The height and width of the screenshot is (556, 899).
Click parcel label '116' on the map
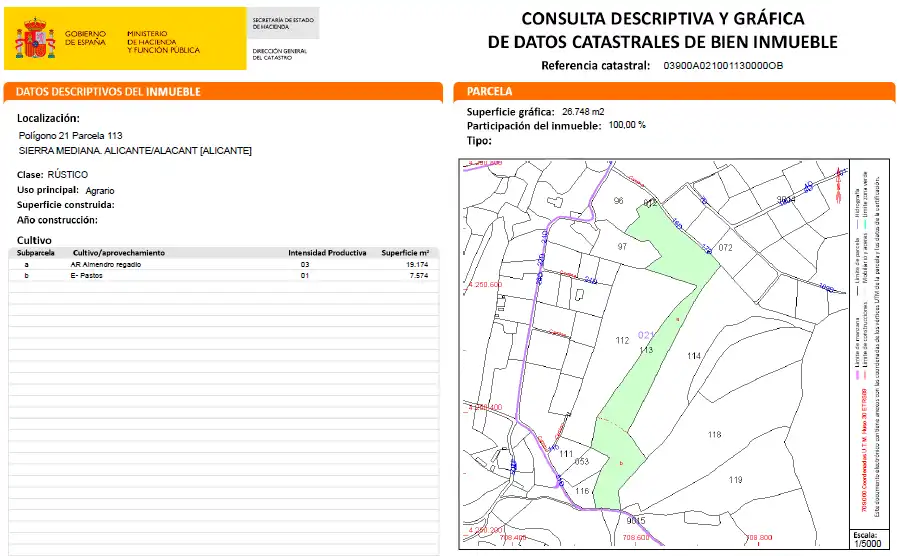(x=583, y=491)
